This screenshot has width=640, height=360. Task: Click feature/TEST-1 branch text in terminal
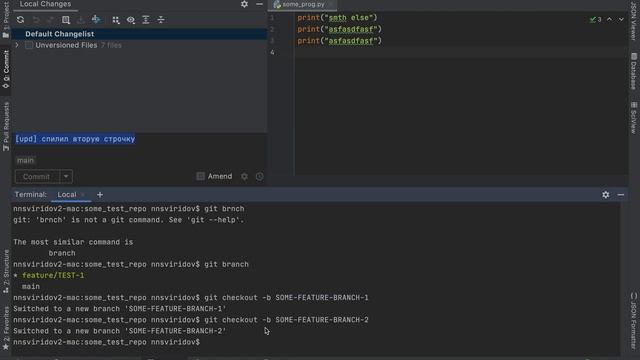tap(53, 276)
